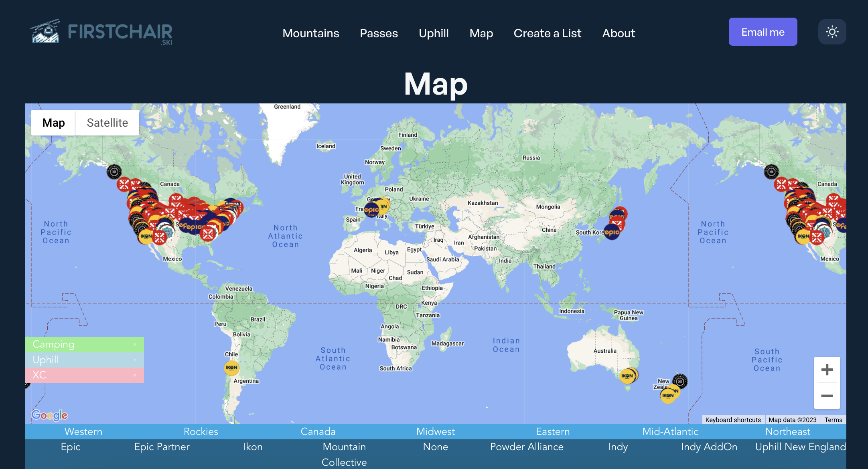Click the black marker near New Zealand
868x469 pixels.
point(680,381)
